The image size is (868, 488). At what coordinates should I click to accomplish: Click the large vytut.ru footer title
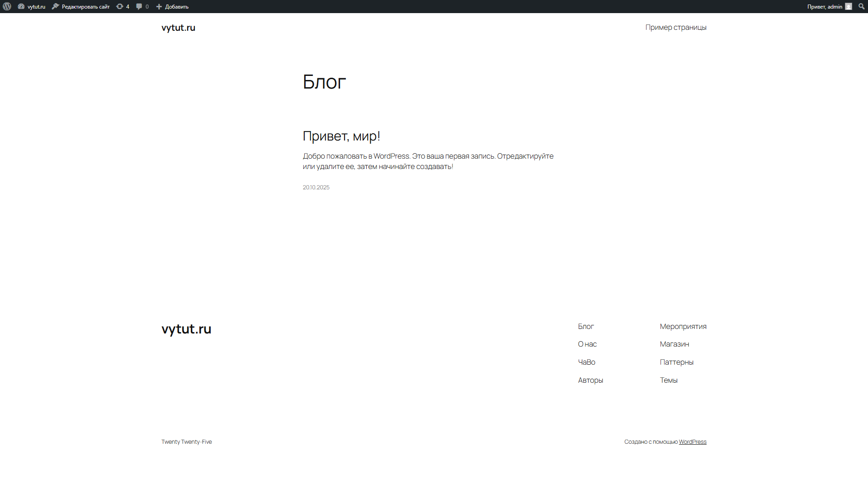(x=186, y=329)
